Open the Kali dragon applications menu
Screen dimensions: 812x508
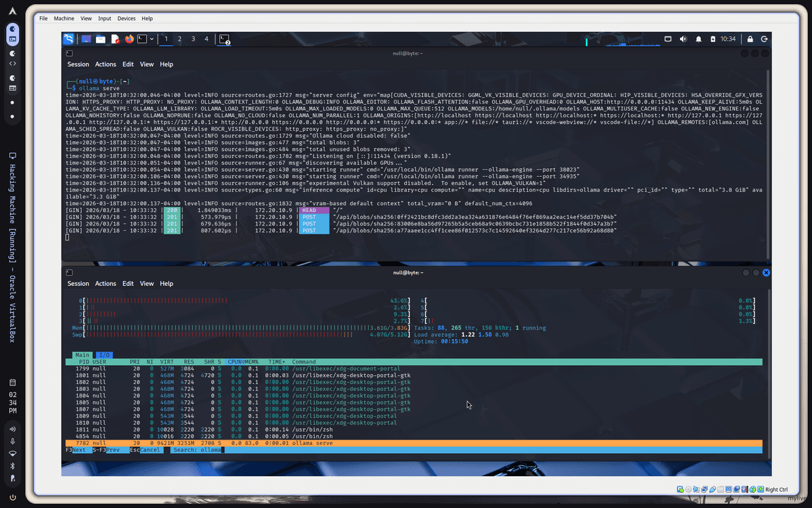coord(69,39)
